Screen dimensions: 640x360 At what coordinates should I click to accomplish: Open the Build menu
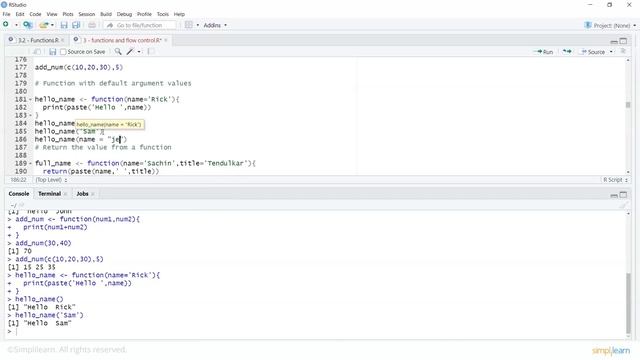[x=106, y=14]
